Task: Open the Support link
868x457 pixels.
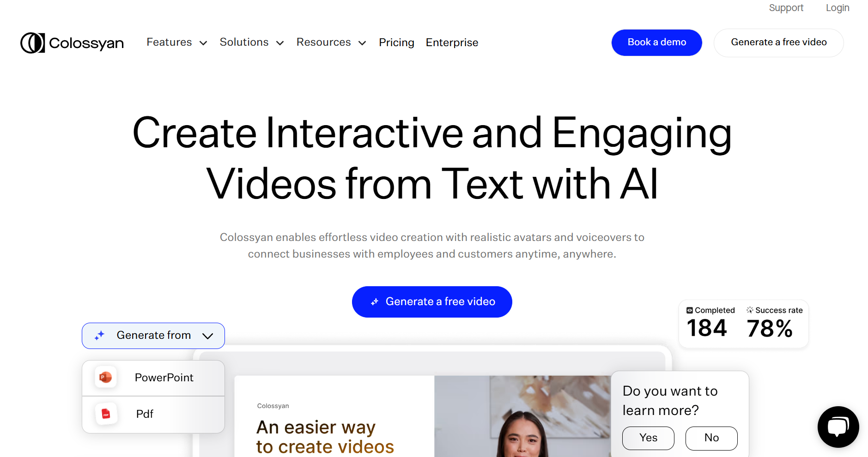Action: click(786, 8)
